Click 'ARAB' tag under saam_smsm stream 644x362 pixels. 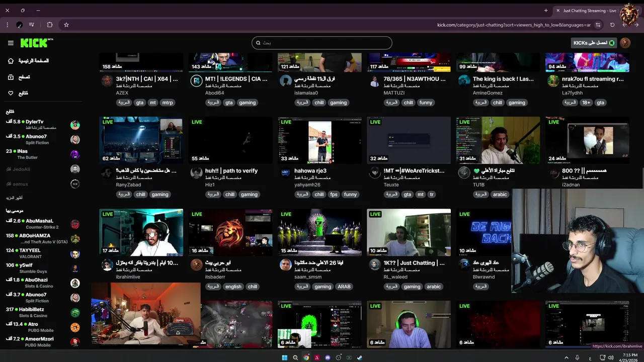coord(344,287)
